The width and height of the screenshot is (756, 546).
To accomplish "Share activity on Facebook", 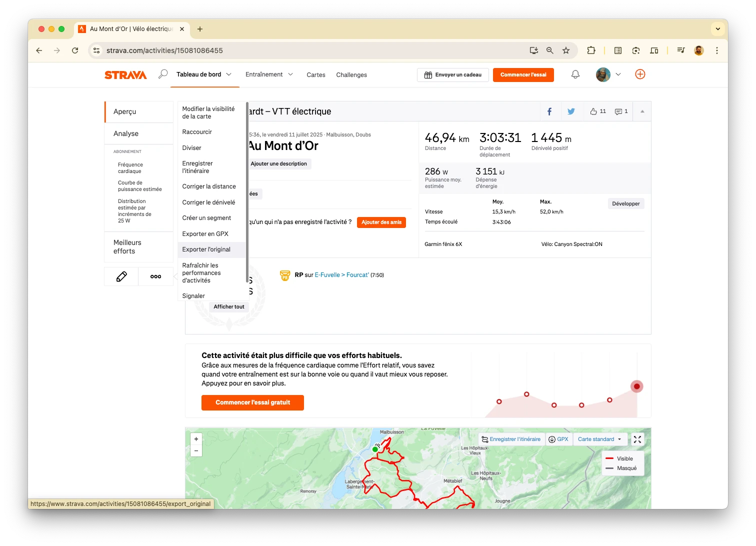I will [549, 111].
